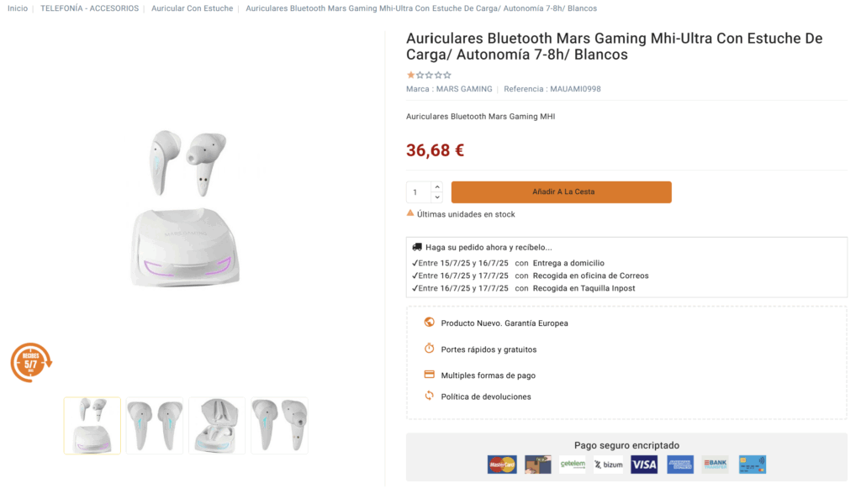861x504 pixels.
Task: Select the open charging case thumbnail
Action: tap(217, 426)
